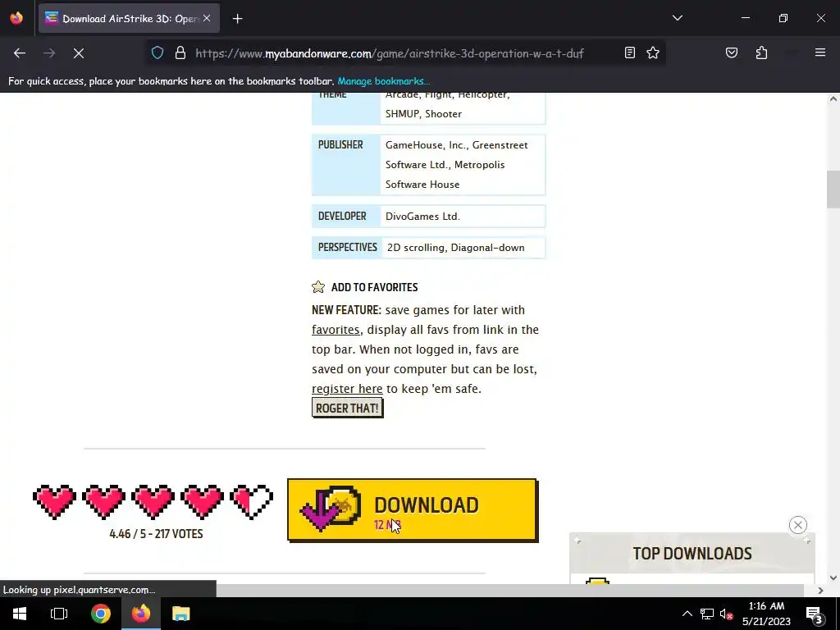Click DivoGames Ltd. developer text

coord(422,217)
